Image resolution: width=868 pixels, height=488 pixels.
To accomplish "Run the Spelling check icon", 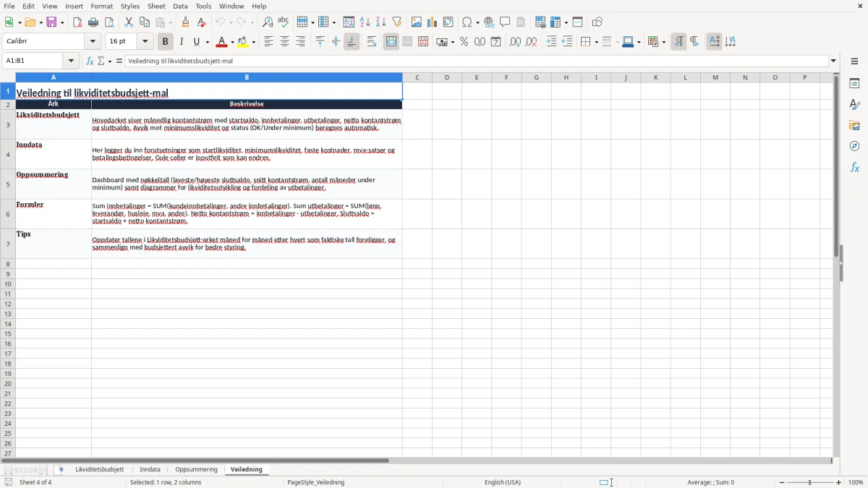I will (284, 22).
